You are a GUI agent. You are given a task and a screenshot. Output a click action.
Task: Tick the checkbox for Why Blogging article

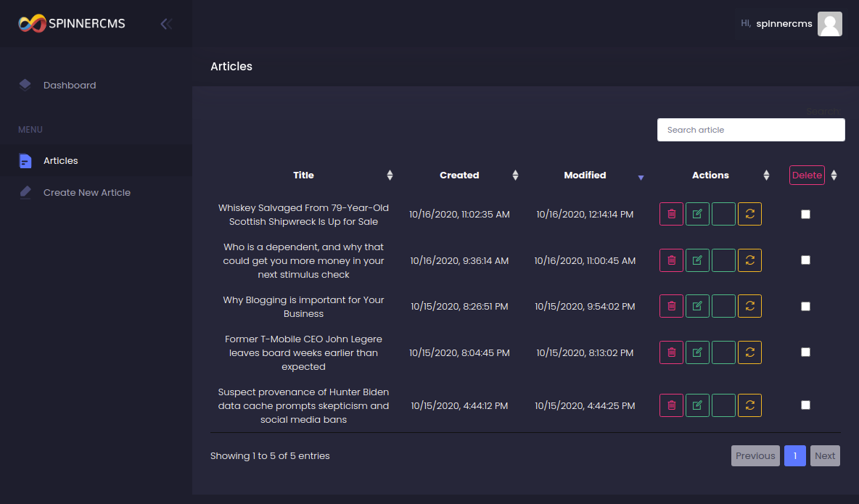pos(805,306)
